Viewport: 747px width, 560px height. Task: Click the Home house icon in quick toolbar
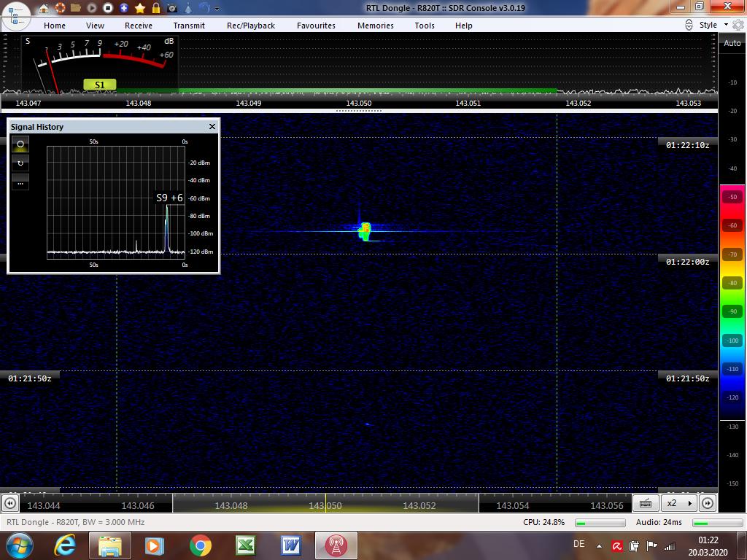tap(44, 8)
